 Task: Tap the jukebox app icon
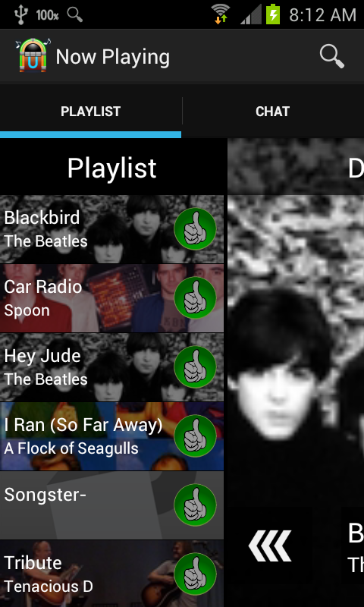(x=33, y=55)
